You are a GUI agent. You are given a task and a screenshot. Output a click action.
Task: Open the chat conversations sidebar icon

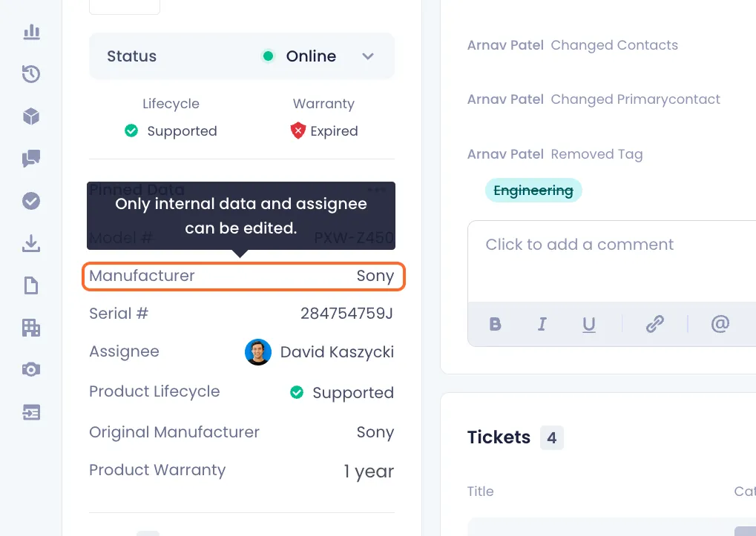coord(31,159)
